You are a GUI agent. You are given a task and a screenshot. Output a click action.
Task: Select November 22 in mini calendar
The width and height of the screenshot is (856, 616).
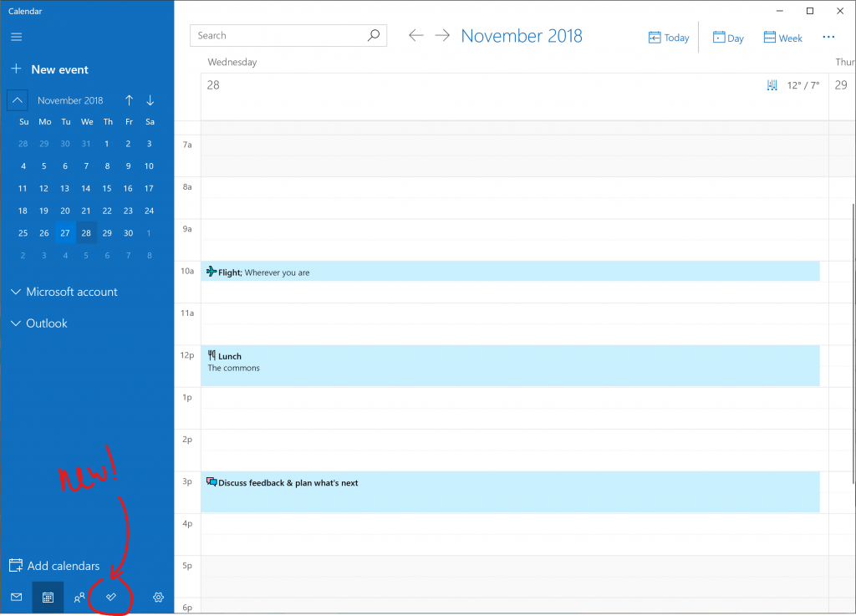pyautogui.click(x=107, y=211)
